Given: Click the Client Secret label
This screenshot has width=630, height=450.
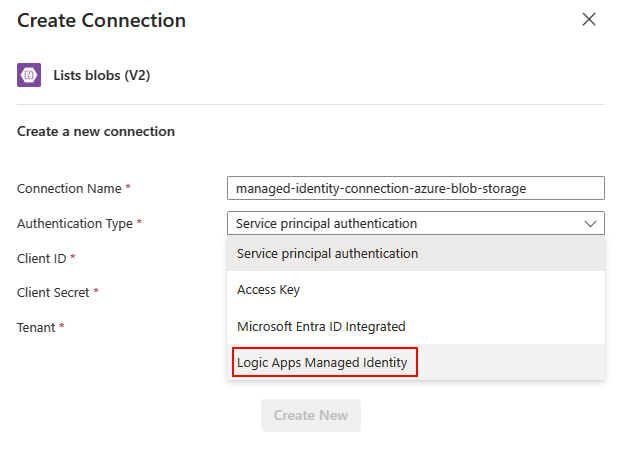Looking at the screenshot, I should (53, 293).
